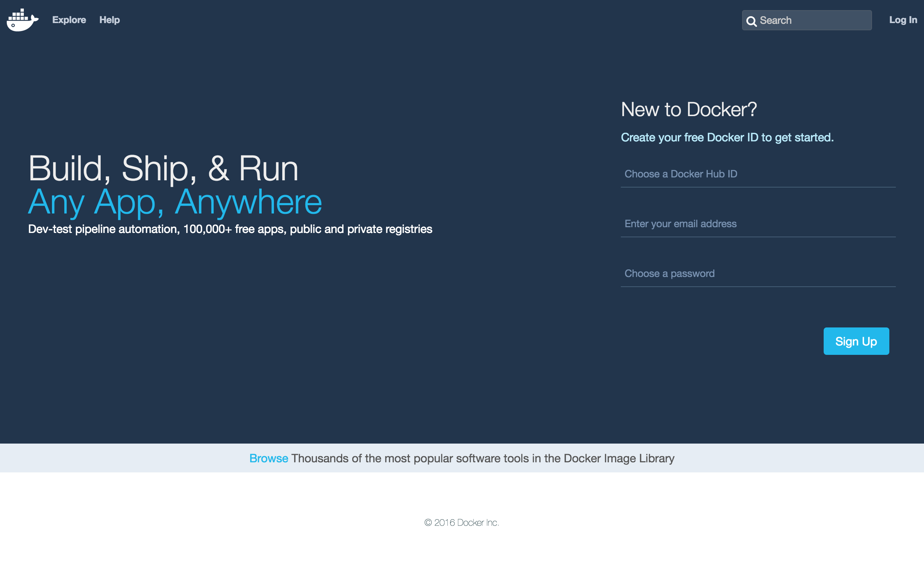Click the Create your free Docker ID text

[x=727, y=137]
